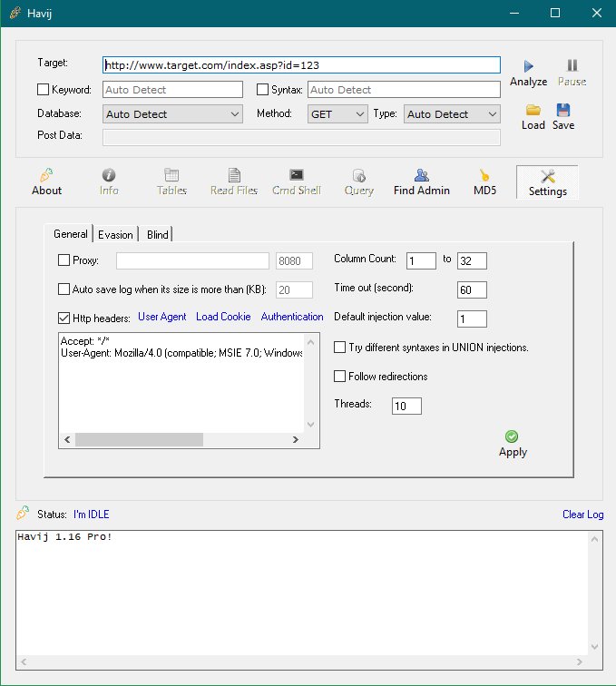This screenshot has width=616, height=686.
Task: Open the Database dropdown
Action: pyautogui.click(x=172, y=114)
